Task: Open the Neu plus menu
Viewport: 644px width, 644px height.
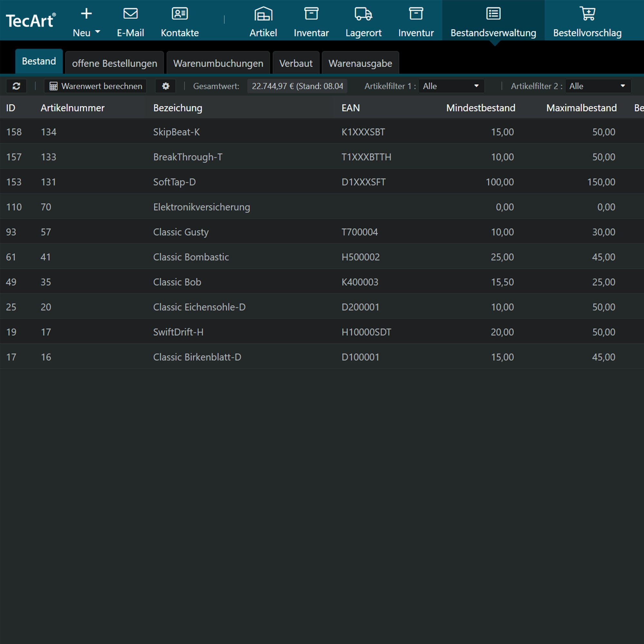Action: pyautogui.click(x=86, y=23)
